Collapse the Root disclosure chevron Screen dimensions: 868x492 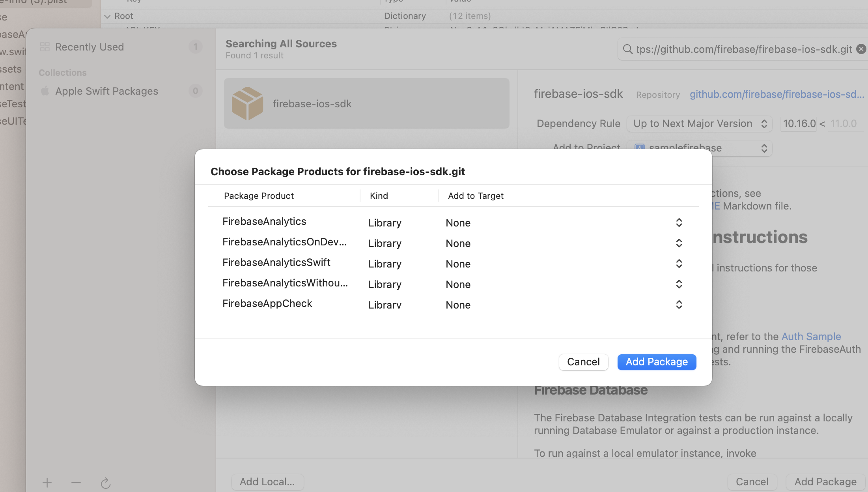pos(107,16)
